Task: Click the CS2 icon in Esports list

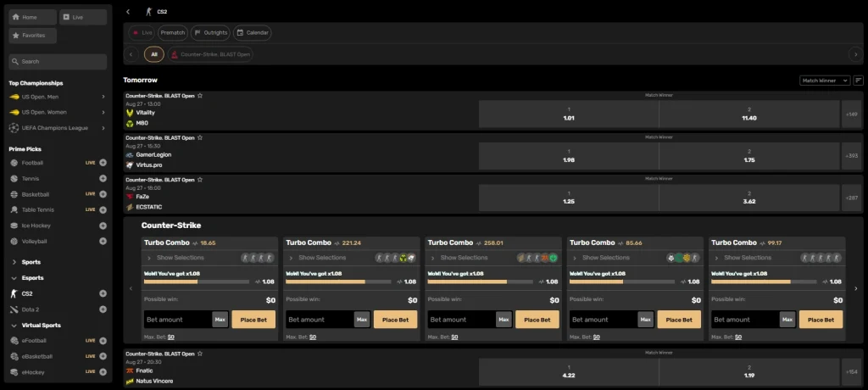Action: (14, 293)
